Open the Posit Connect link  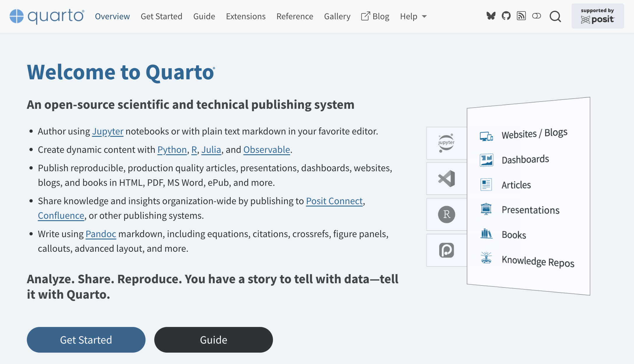(334, 201)
